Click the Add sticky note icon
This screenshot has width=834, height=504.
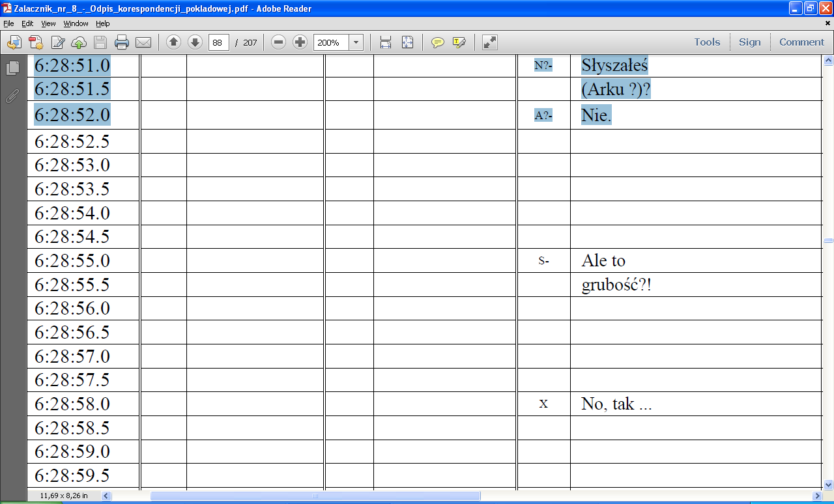(438, 42)
